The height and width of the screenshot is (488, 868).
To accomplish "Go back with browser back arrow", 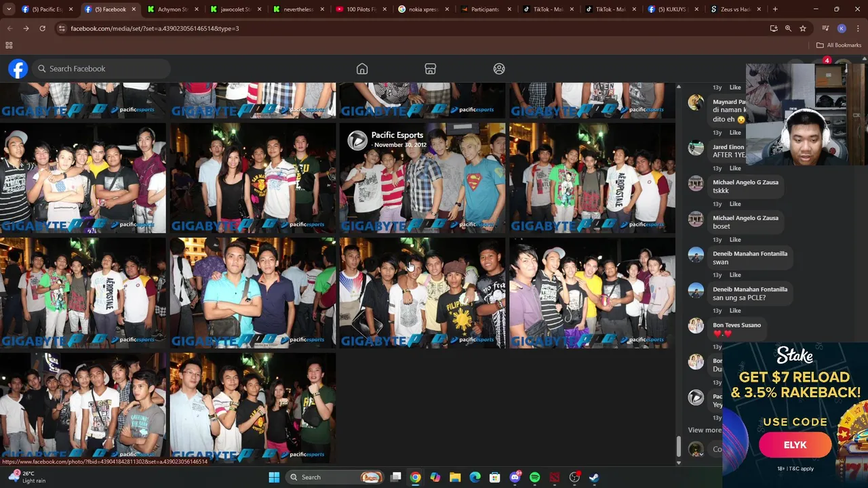I will click(9, 28).
